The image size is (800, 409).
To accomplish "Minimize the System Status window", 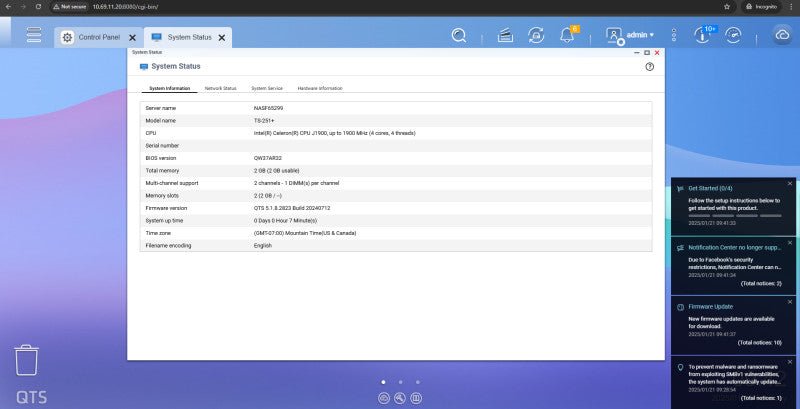I will 637,53.
